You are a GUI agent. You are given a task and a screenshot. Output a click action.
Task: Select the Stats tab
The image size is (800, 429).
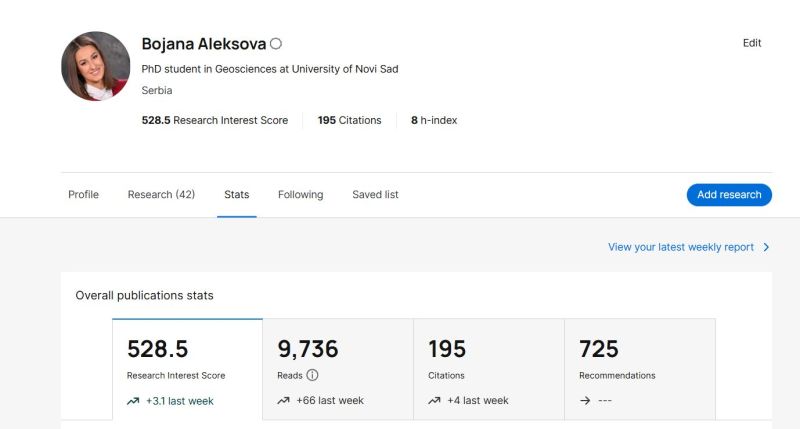(237, 195)
